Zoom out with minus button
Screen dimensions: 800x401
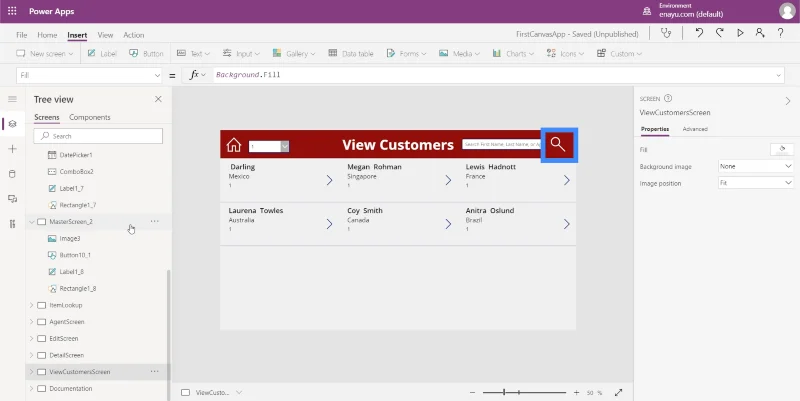pyautogui.click(x=472, y=392)
